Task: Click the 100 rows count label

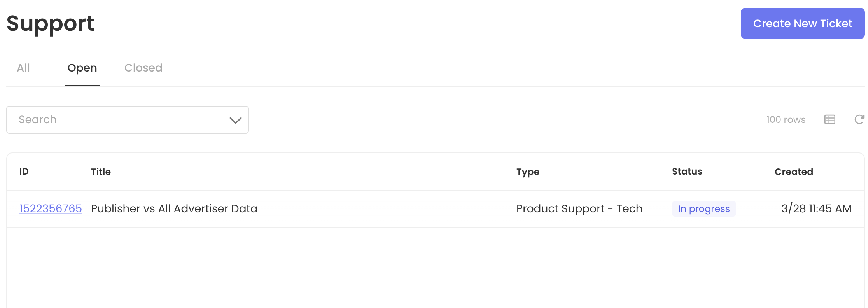Action: [x=786, y=120]
